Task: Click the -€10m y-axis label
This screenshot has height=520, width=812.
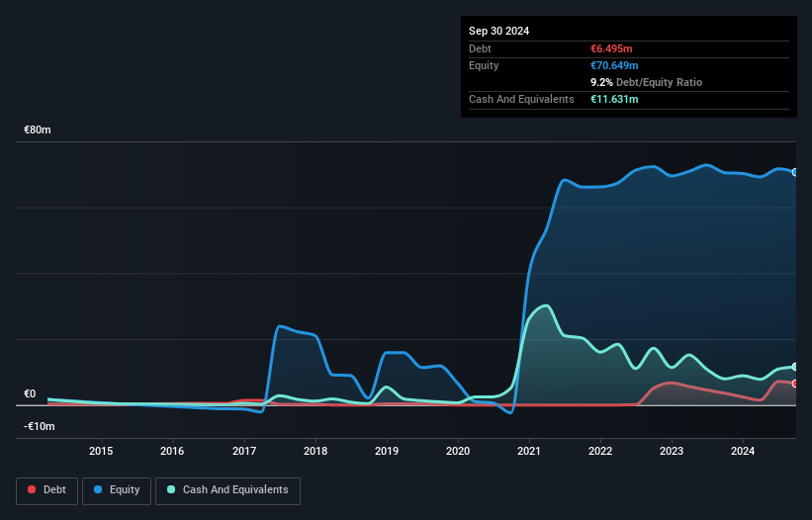Action: (40, 426)
